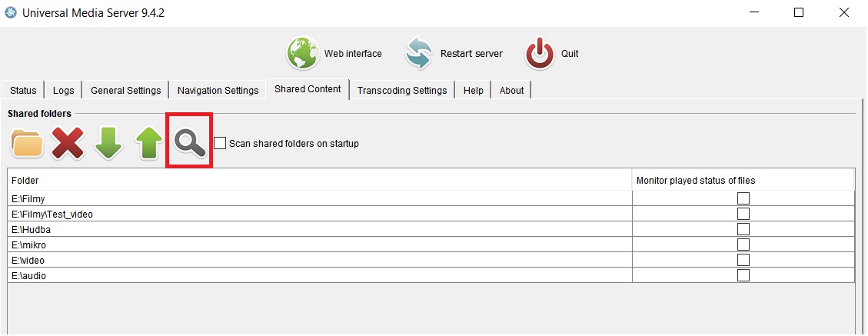
Task: Click the Universal Media Server title bar icon
Action: pyautogui.click(x=11, y=13)
